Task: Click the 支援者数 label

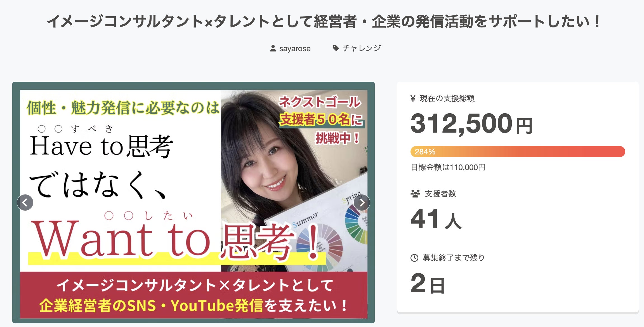Action: (x=440, y=194)
